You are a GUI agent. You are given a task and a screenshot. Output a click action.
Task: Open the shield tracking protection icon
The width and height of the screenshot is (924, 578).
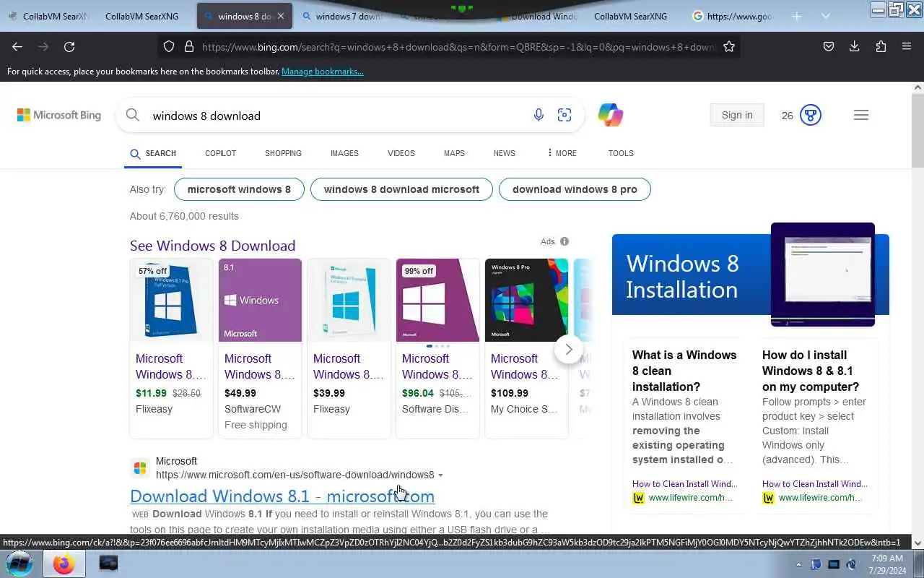(x=169, y=46)
